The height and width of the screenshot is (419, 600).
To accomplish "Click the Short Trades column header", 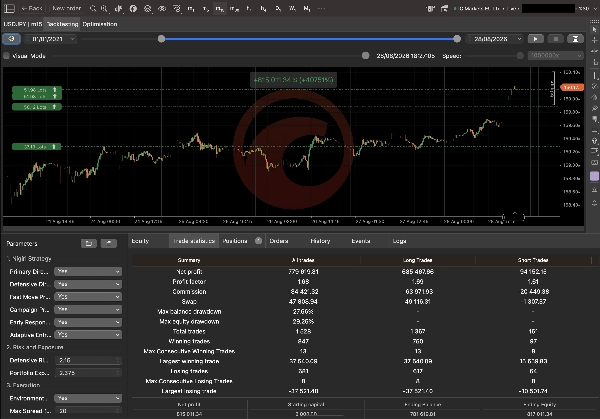I will (x=533, y=260).
